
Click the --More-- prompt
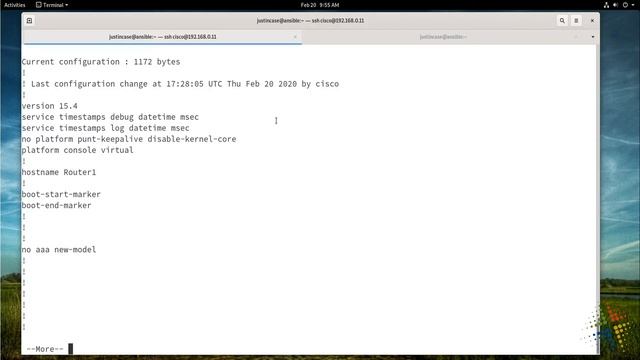(x=45, y=349)
